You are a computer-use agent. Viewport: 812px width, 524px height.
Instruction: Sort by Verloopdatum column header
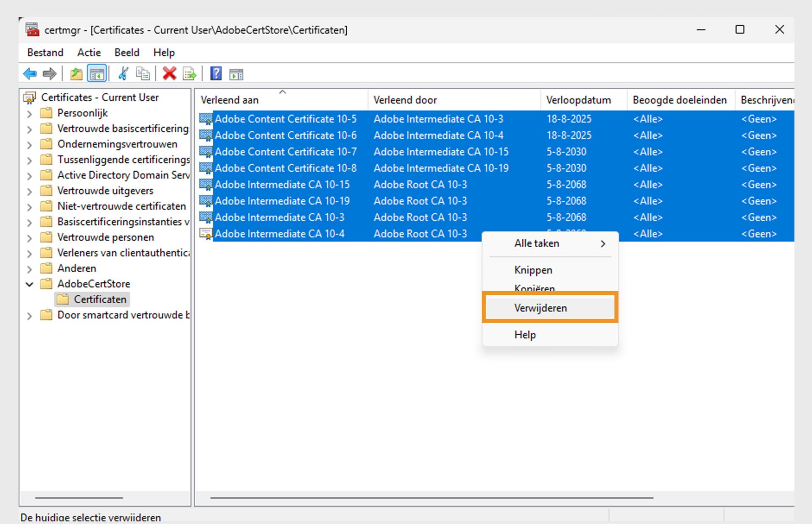584,100
